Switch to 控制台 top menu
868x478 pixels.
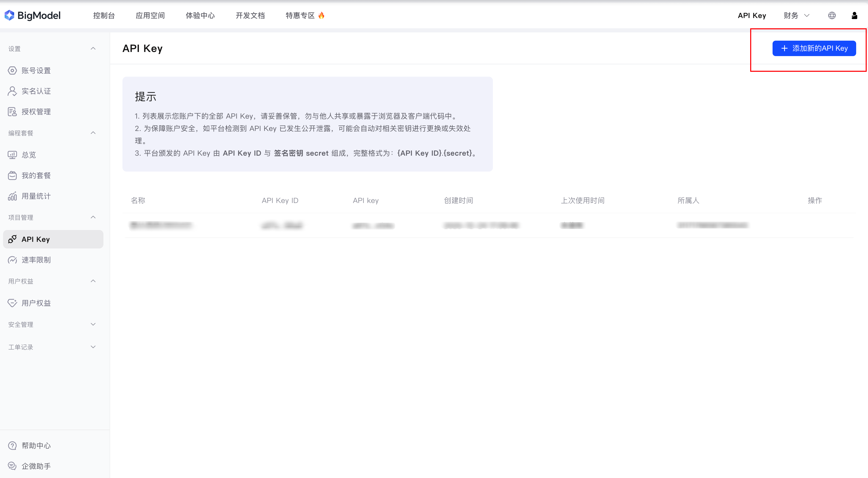pos(104,15)
